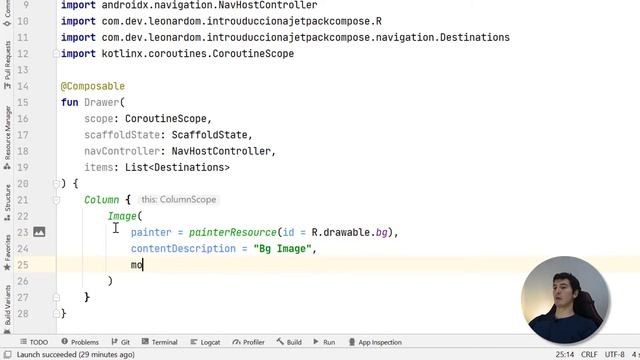Click the NavHostController import line 9
This screenshot has width=640, height=360.
189,5
